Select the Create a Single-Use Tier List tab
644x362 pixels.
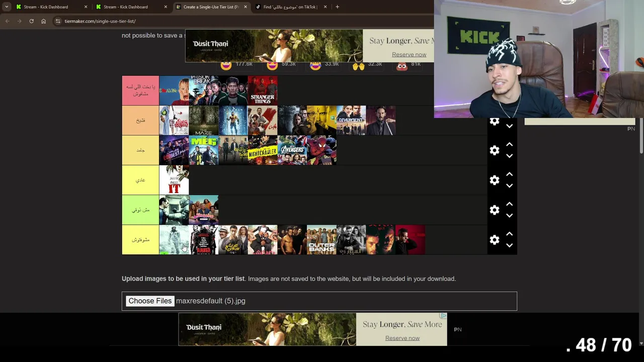coord(211,7)
